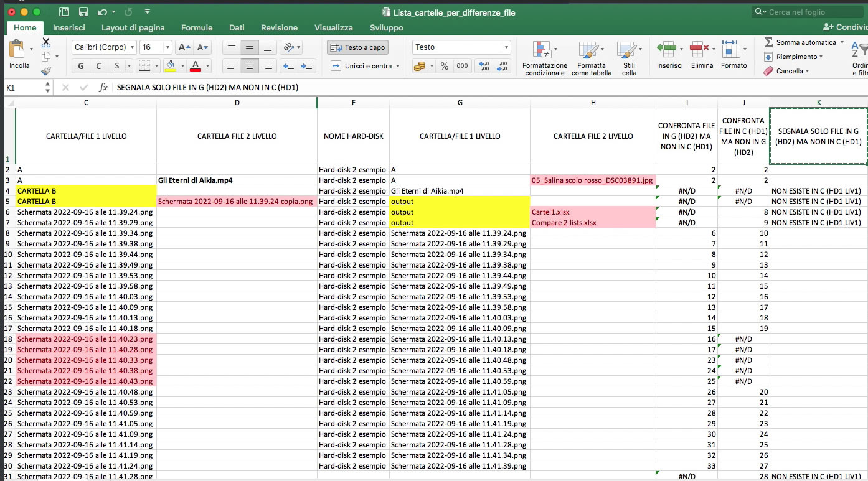Click the undo arrow in title bar
Viewport: 868px width, 481px height.
tap(101, 12)
